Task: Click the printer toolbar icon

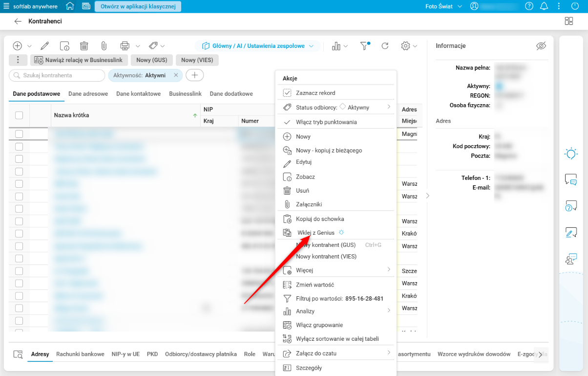Action: coord(125,46)
